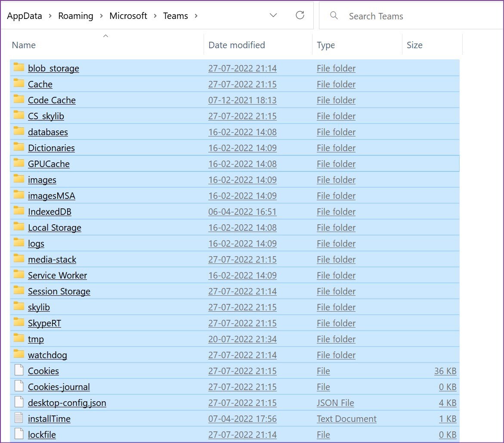504x443 pixels.
Task: Expand the chevron after Teams breadcrumb
Action: [196, 16]
